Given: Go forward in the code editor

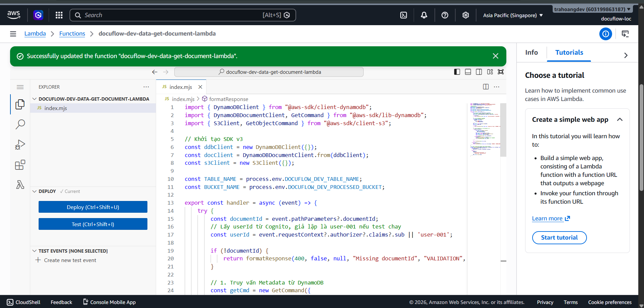Looking at the screenshot, I should pyautogui.click(x=166, y=72).
